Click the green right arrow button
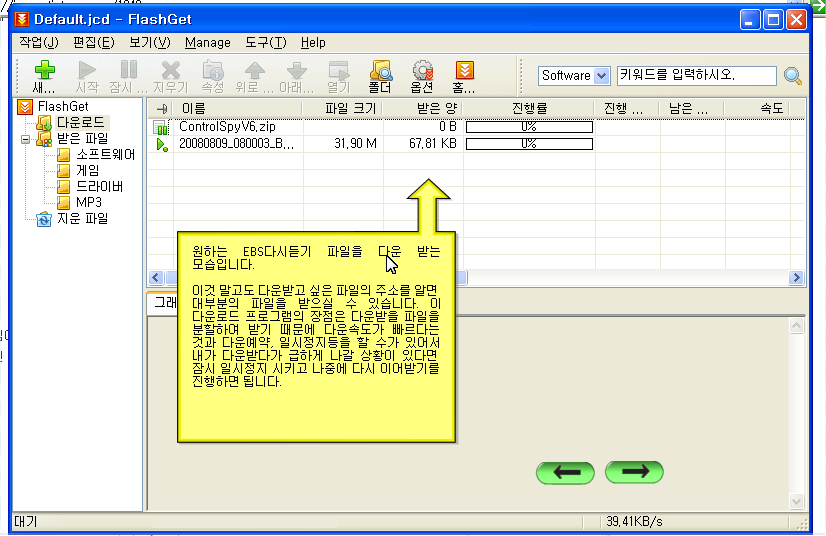 pos(634,472)
